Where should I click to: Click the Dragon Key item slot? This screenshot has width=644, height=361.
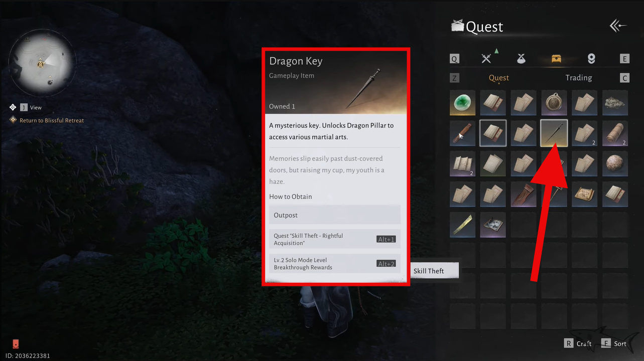[x=554, y=133]
